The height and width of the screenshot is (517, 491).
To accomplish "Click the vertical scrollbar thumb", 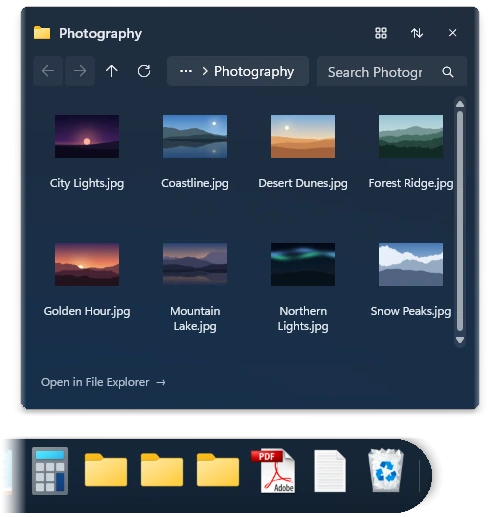I will (x=460, y=221).
